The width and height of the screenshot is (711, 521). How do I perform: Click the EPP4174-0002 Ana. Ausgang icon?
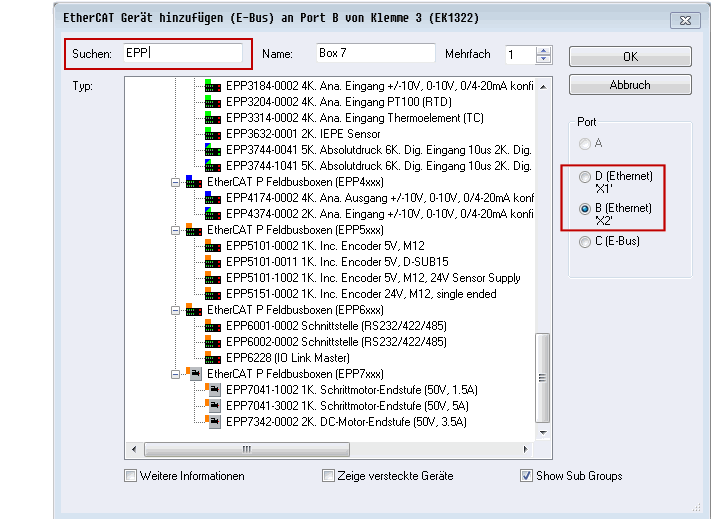coord(213,198)
